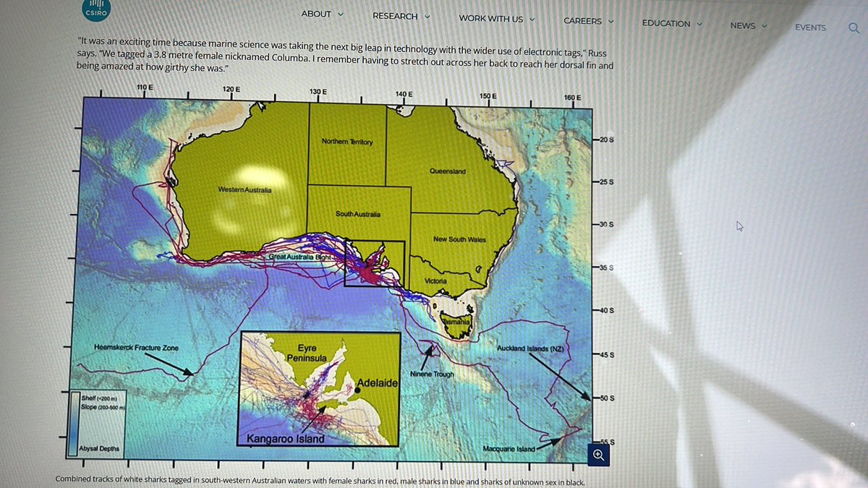Viewport: 868px width, 488px height.
Task: Click the 'Kangaroo Island' inset label
Action: [x=285, y=439]
